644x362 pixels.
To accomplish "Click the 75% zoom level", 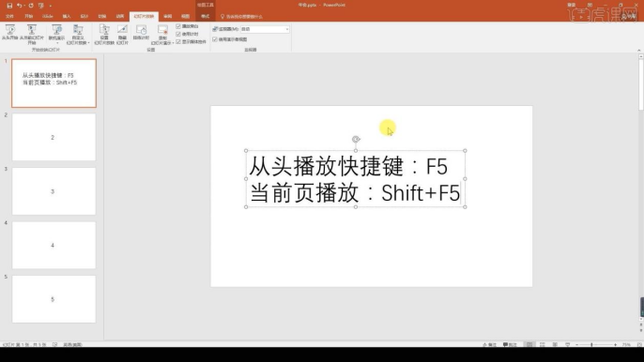I will point(626,345).
